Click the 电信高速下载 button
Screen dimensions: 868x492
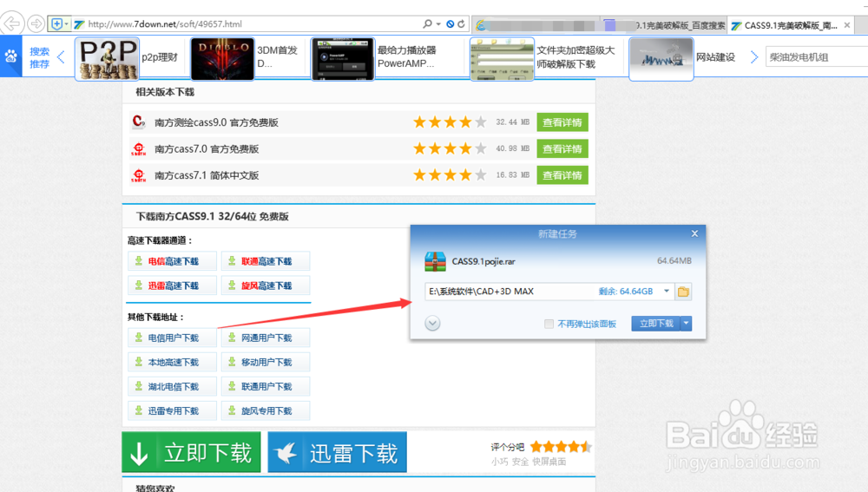click(x=172, y=261)
